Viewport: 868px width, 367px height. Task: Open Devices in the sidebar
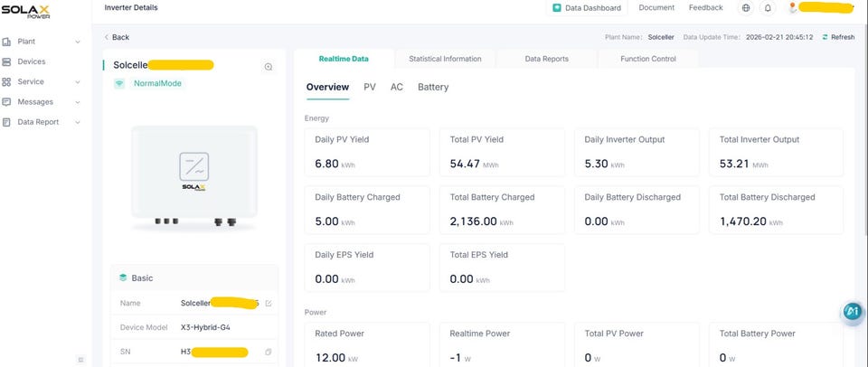(32, 61)
